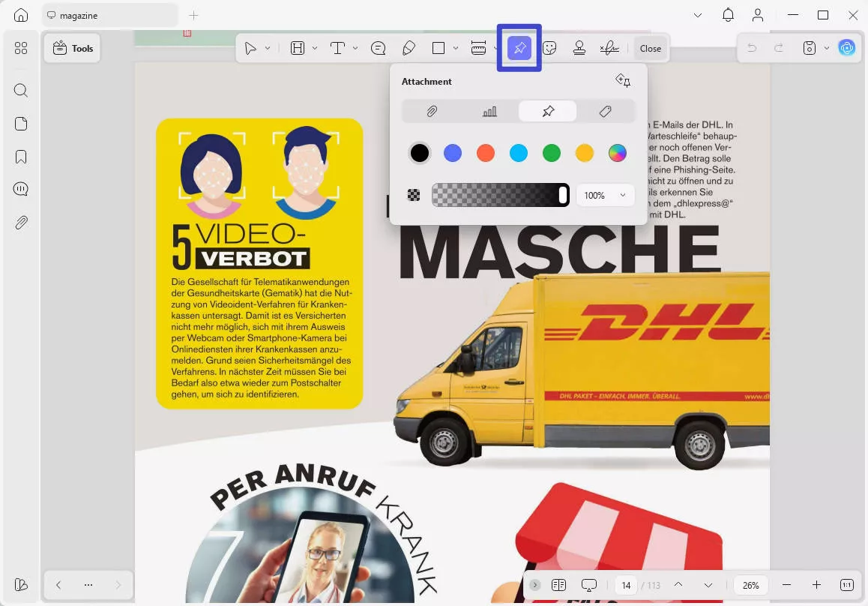Open the Tools menu button
The width and height of the screenshot is (868, 606).
pos(73,48)
